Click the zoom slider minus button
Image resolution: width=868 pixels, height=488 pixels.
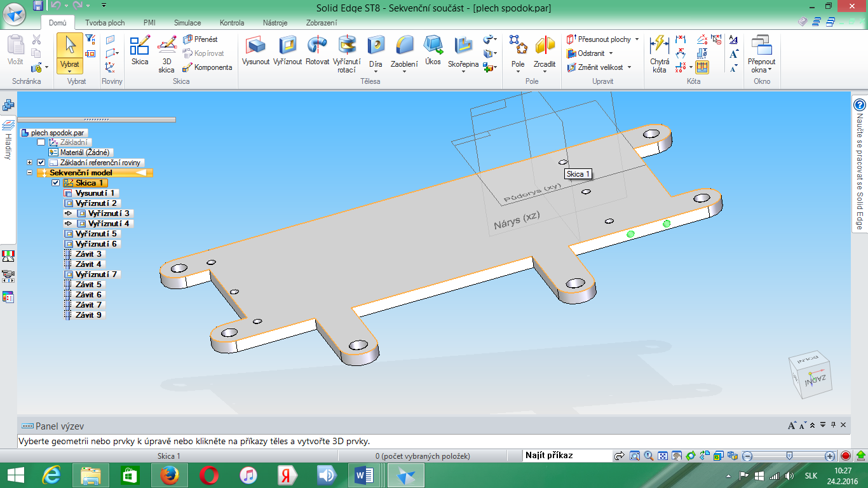click(748, 456)
